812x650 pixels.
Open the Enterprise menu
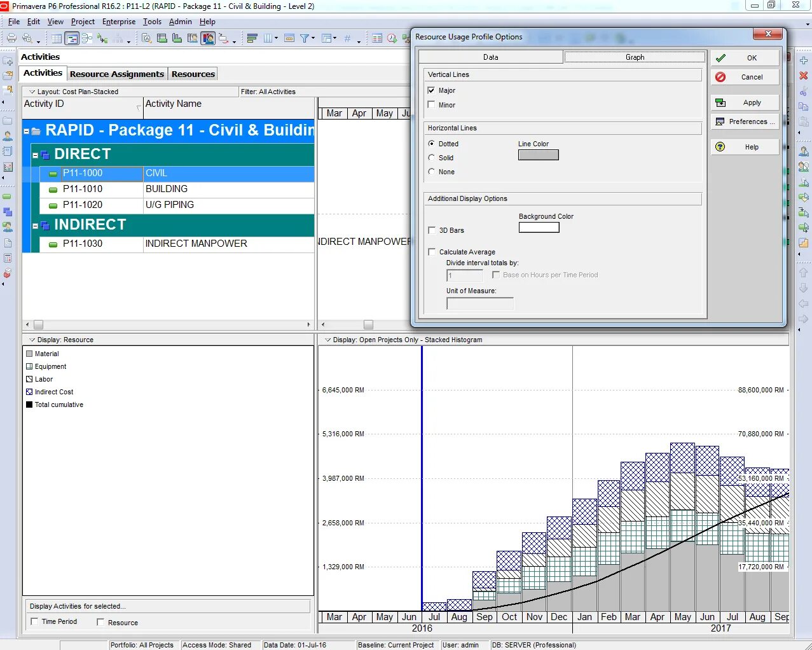coord(119,22)
